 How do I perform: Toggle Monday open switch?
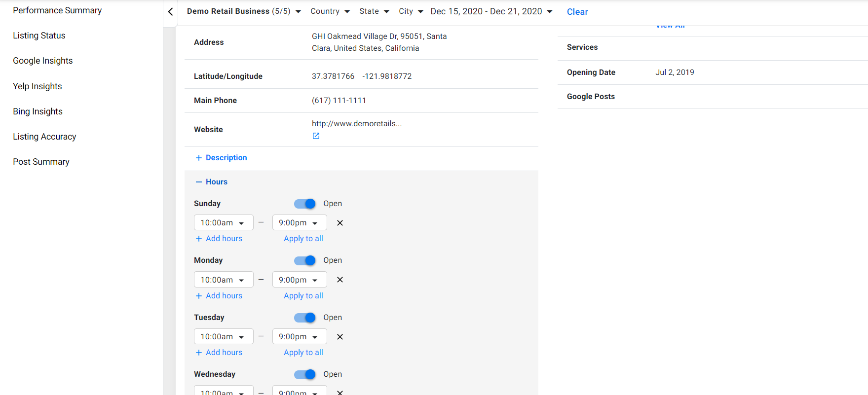coord(305,260)
